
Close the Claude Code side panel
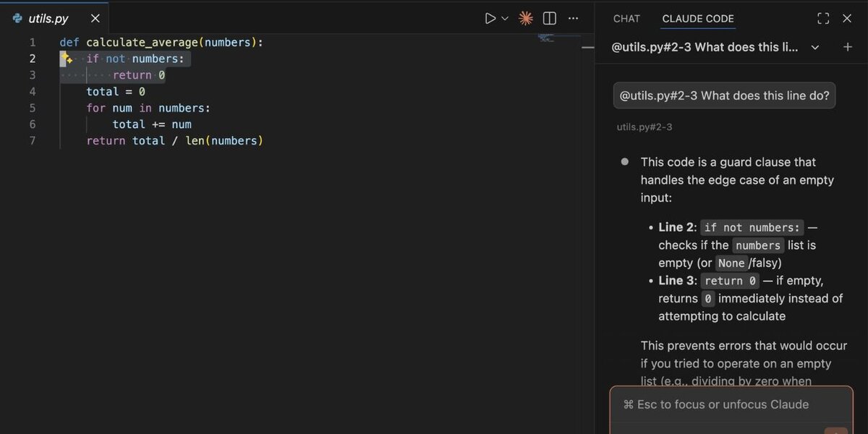[x=847, y=19]
